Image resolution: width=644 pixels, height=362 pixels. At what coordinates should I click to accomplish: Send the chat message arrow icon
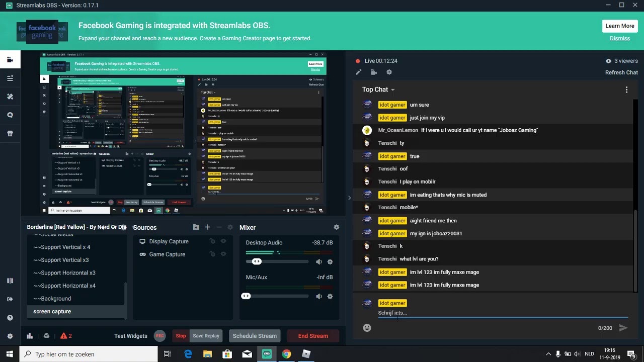tap(623, 328)
